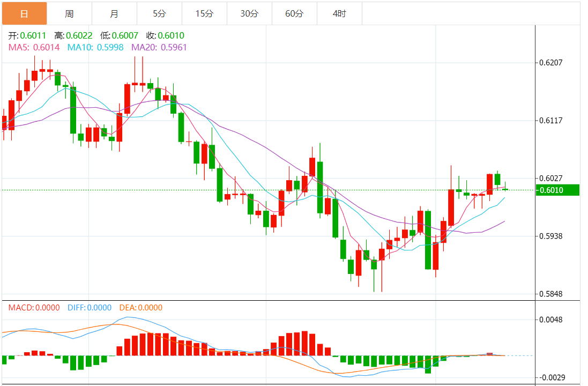
Task: Click the 低:0.6007 low price value
Action: click(x=119, y=35)
